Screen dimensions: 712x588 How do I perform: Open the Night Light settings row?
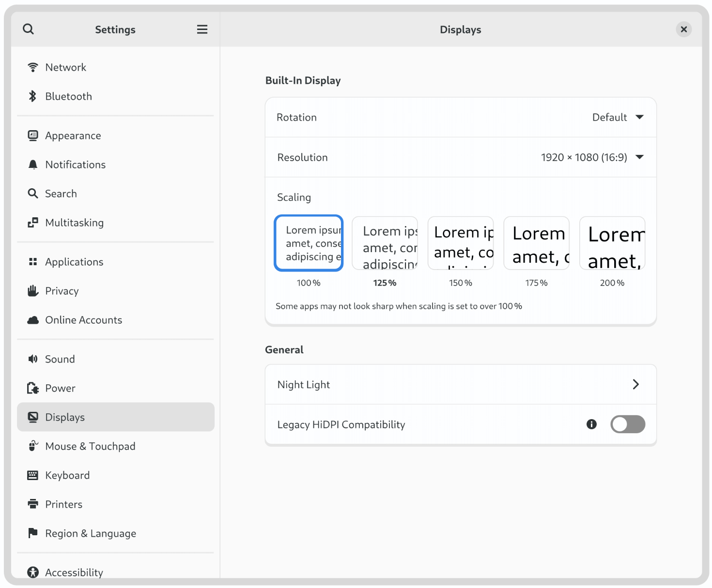460,385
